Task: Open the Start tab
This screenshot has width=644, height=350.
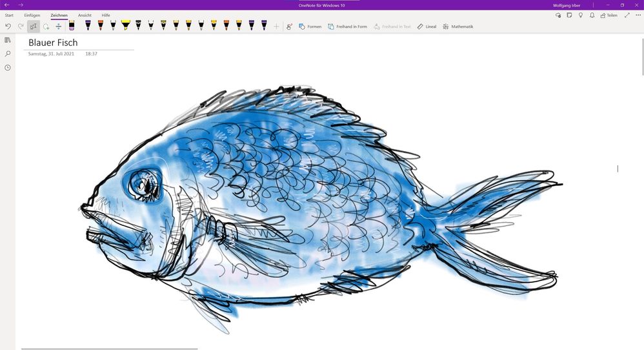Action: pos(9,15)
